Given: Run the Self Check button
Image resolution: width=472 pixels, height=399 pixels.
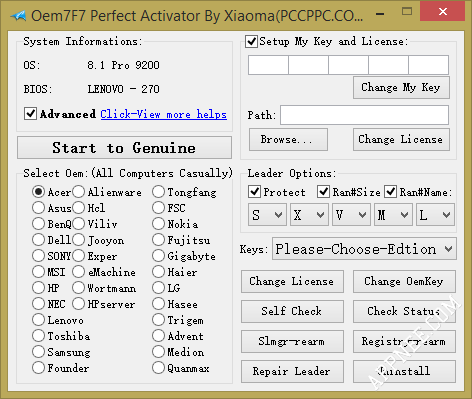Looking at the screenshot, I should [292, 311].
